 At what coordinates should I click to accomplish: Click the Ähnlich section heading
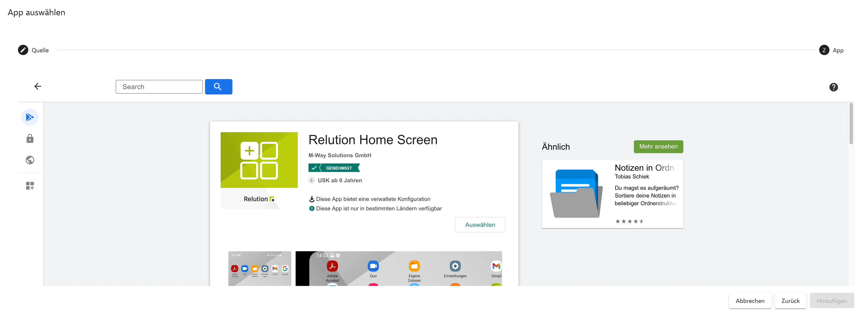tap(556, 147)
